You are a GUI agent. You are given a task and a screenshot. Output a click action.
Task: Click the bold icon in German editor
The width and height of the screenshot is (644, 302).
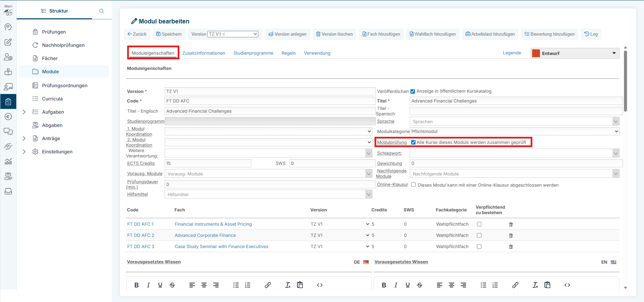point(136,285)
